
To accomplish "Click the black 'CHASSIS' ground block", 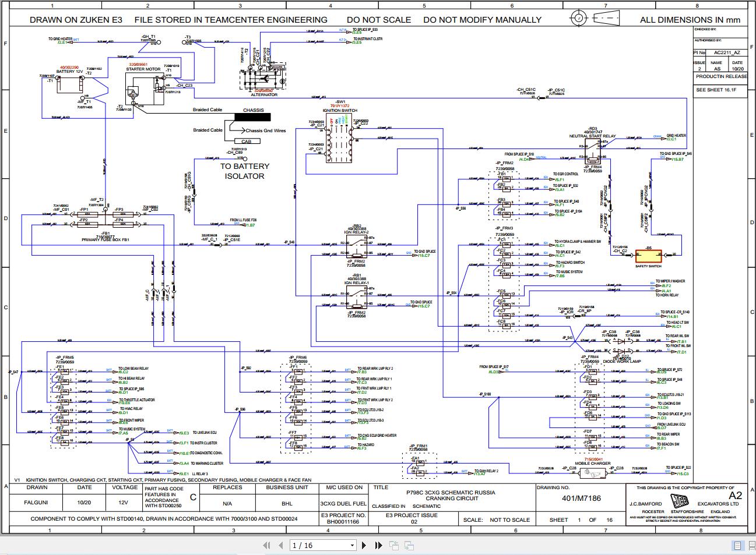I will [253, 116].
